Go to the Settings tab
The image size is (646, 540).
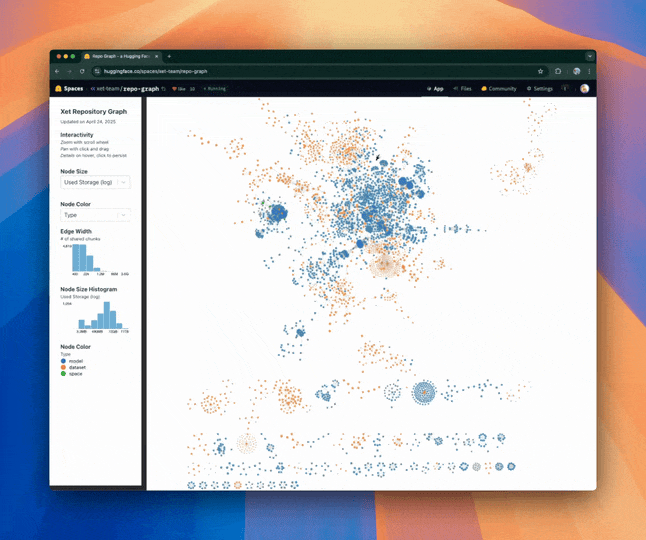pyautogui.click(x=539, y=88)
